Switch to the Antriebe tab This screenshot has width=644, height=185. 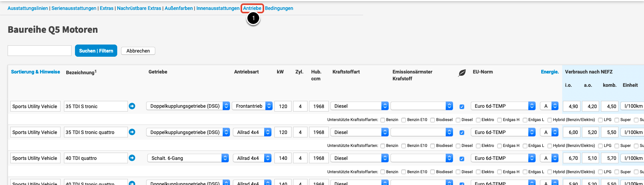point(252,8)
